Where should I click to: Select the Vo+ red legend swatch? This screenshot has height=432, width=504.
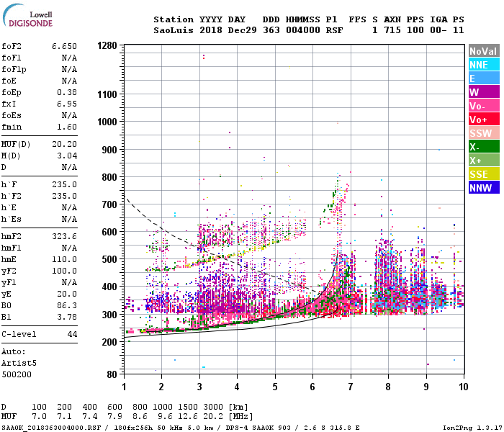click(484, 120)
